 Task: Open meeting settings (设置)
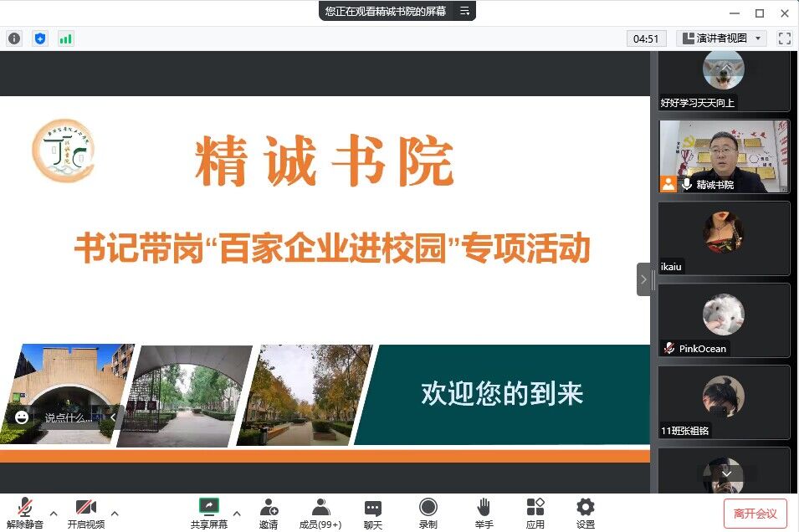pos(586,513)
